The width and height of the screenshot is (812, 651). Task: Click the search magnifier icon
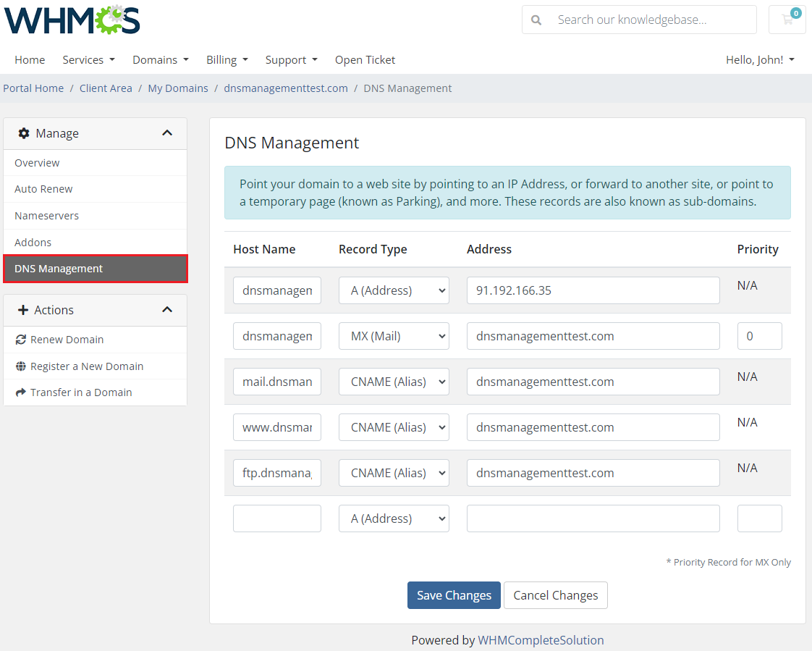(x=536, y=20)
